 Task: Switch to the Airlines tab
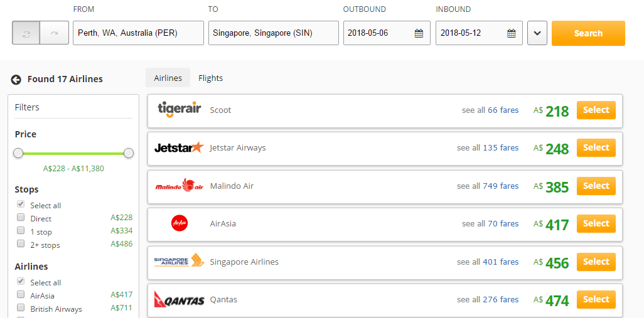pos(168,78)
